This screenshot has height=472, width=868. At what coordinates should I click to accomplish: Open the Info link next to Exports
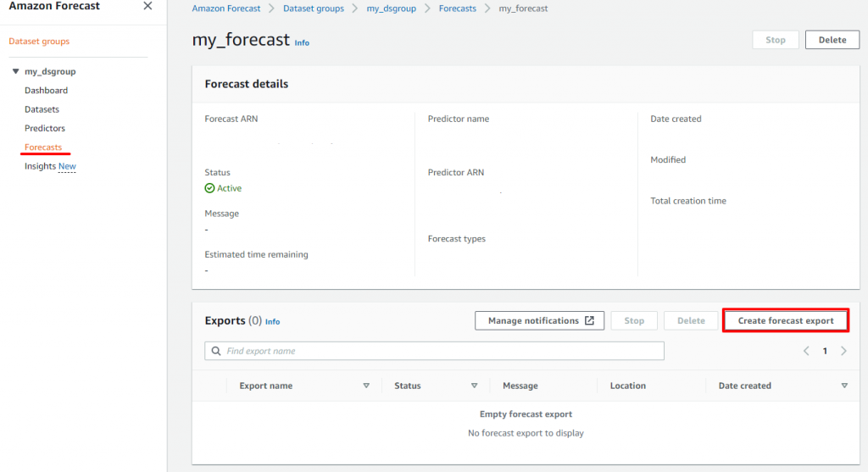[x=272, y=321]
